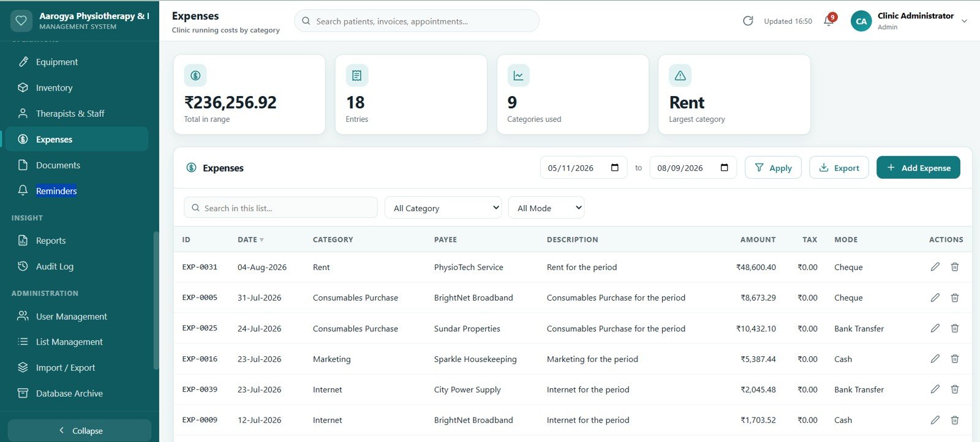Delete expense EXP-0005 using the trash icon
The height and width of the screenshot is (442, 980).
click(955, 298)
